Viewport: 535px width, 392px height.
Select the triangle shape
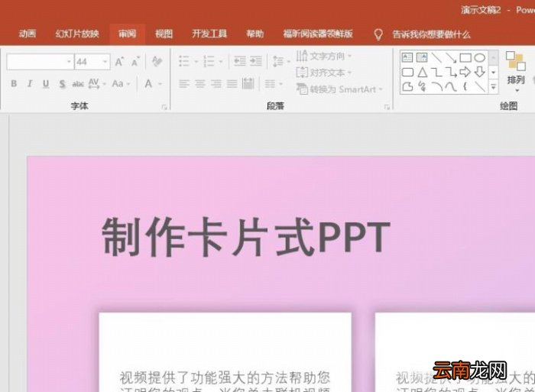423,73
